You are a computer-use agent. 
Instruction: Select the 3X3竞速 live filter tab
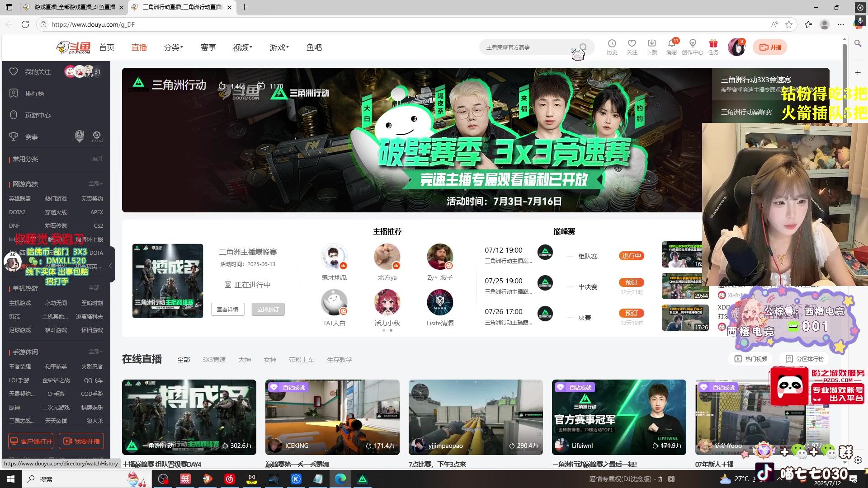214,360
